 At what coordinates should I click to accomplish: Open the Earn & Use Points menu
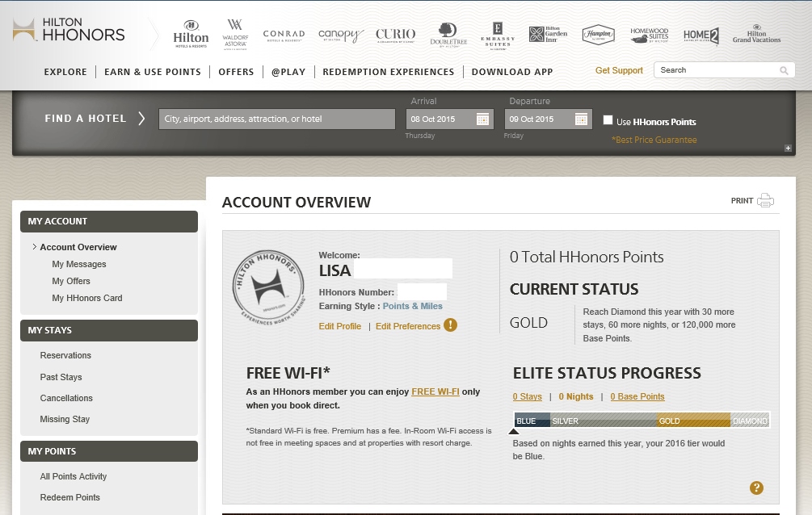click(x=153, y=72)
